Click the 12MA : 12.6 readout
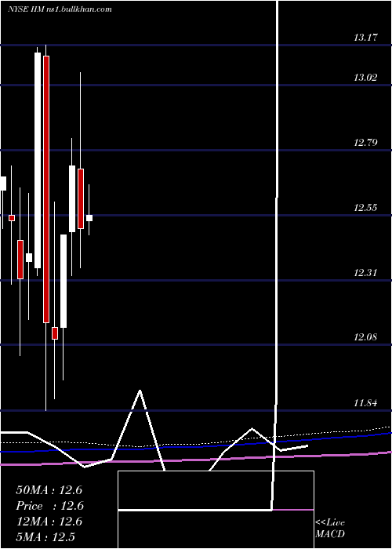The image size is (392, 549). pos(49,522)
